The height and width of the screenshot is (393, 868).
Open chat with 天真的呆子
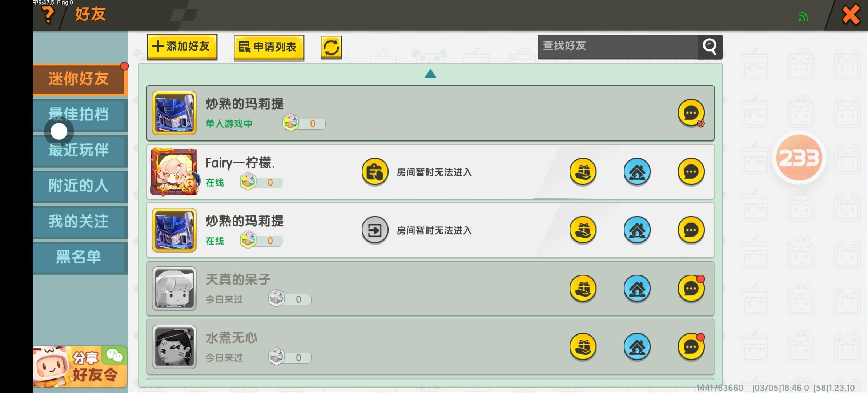pos(691,289)
